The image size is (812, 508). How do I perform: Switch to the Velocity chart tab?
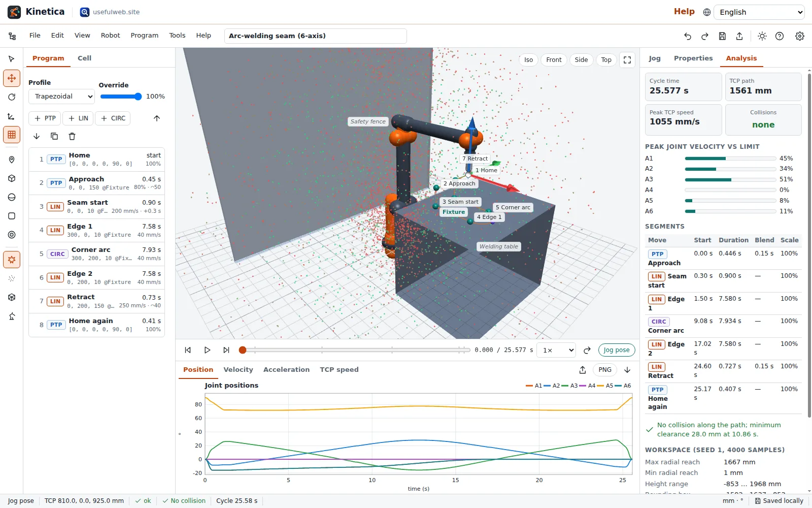(238, 370)
